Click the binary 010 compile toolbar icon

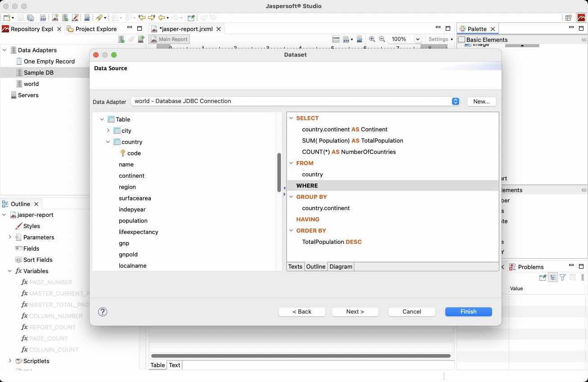click(x=43, y=18)
